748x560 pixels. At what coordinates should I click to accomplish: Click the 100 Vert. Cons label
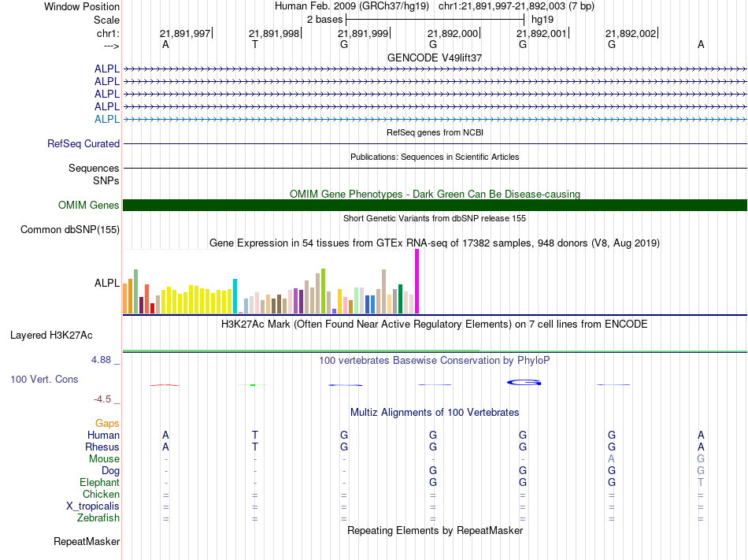tap(44, 380)
